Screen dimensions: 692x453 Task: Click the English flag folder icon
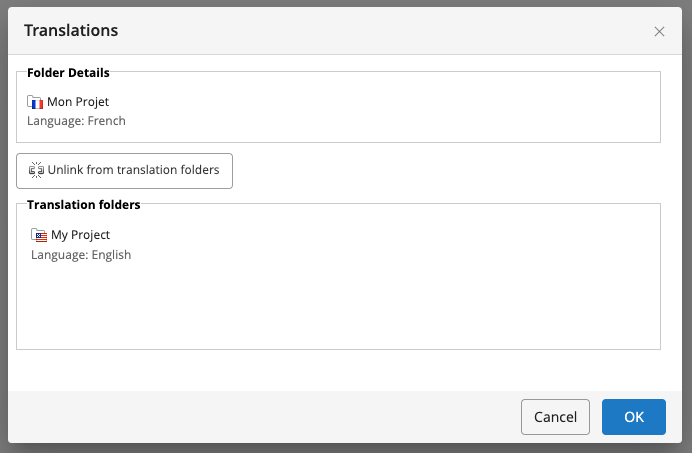pyautogui.click(x=39, y=235)
